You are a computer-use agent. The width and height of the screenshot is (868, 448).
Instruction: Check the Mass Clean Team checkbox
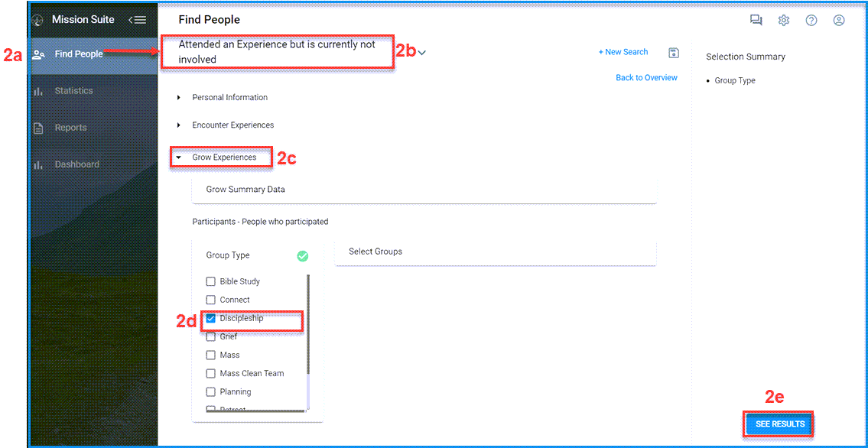[210, 373]
